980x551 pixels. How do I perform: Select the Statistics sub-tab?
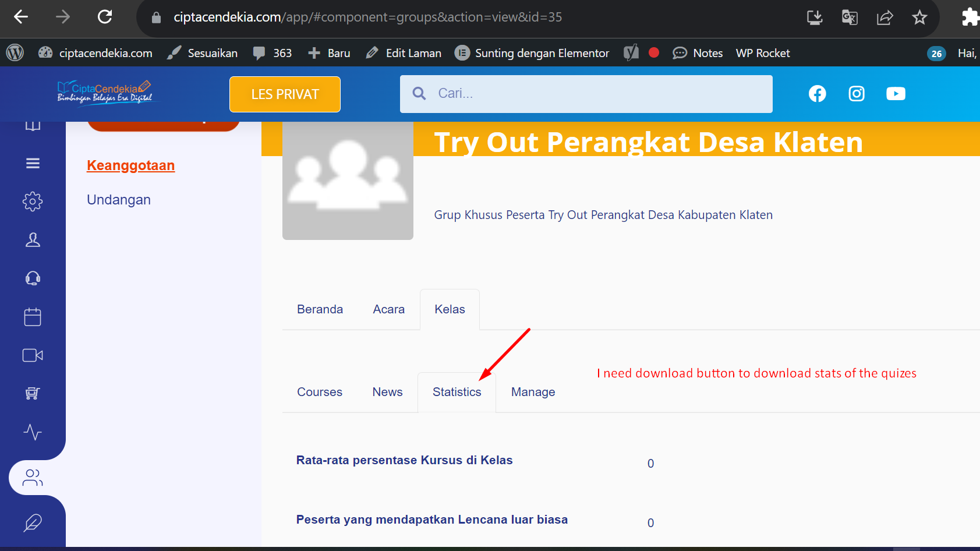point(457,392)
